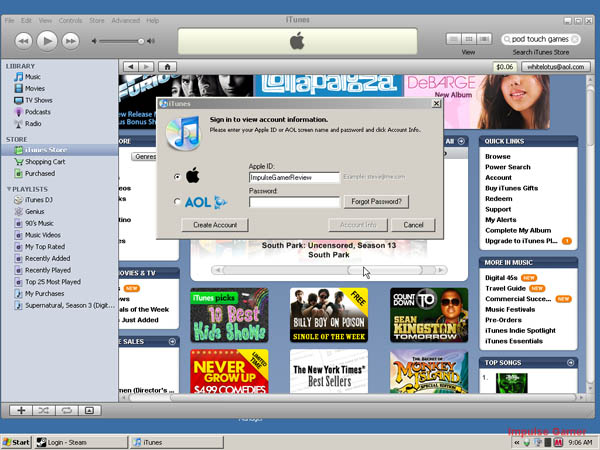Image resolution: width=600 pixels, height=450 pixels.
Task: Open the 10 Best Kids Shows banner
Action: point(229,315)
